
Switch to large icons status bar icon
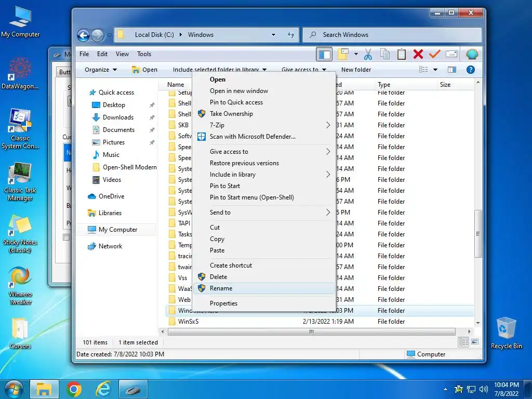(475, 342)
